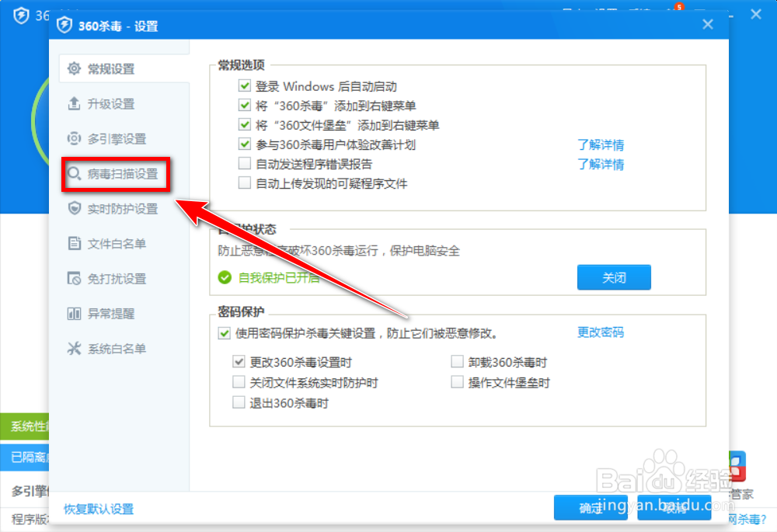
Task: Click the magnifier icon beside 病毒扫描设置
Action: click(x=75, y=173)
